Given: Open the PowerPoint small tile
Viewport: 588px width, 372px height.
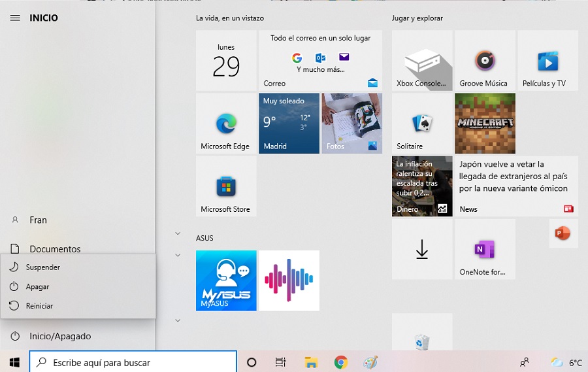Looking at the screenshot, I should (x=563, y=233).
